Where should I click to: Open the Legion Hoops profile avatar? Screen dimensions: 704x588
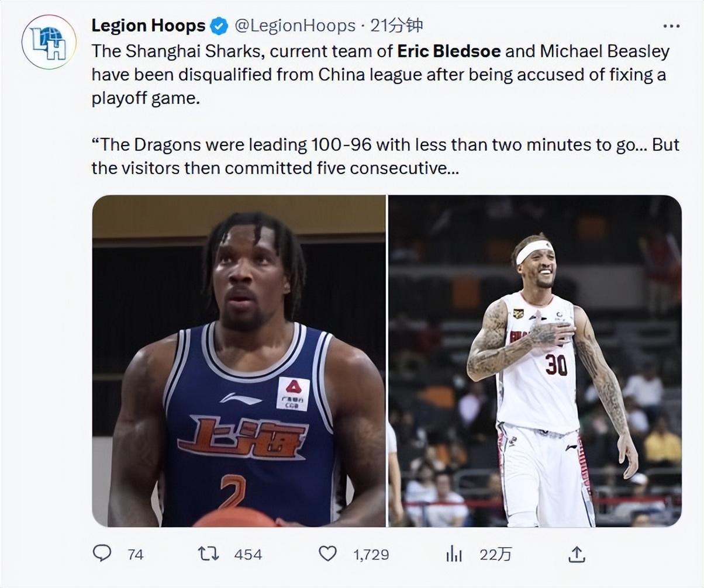(49, 42)
